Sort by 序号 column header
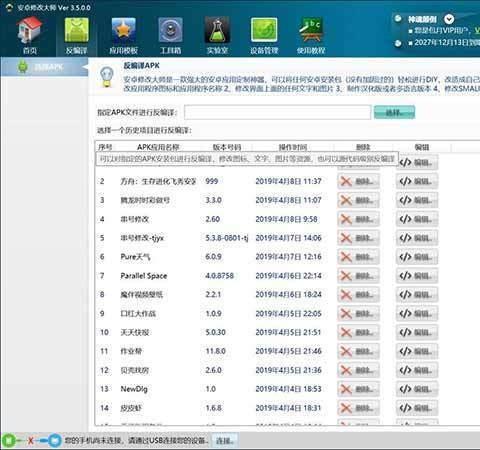480x450 pixels. (105, 147)
